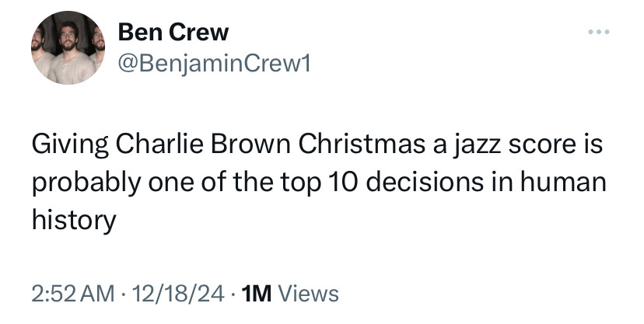This screenshot has height=324, width=644.
Task: Click the word history in the tweet
Action: [x=73, y=220]
